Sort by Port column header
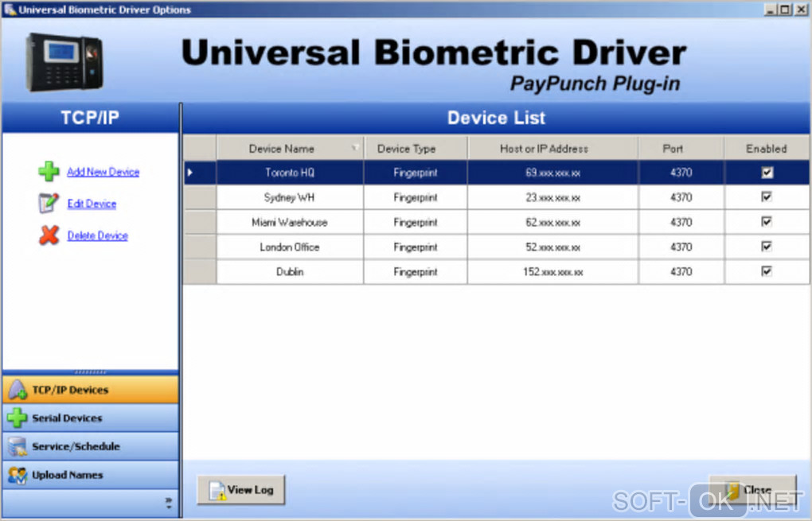 click(681, 149)
